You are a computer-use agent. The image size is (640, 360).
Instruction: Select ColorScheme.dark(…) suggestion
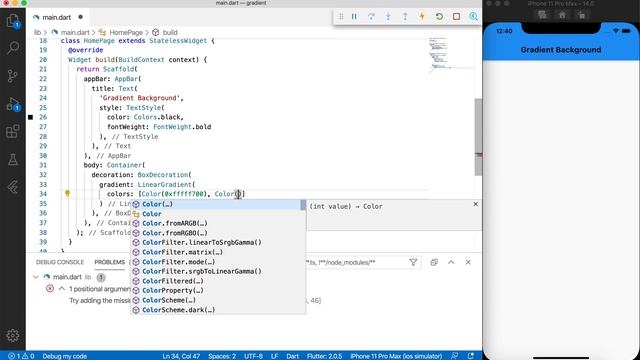point(218,310)
